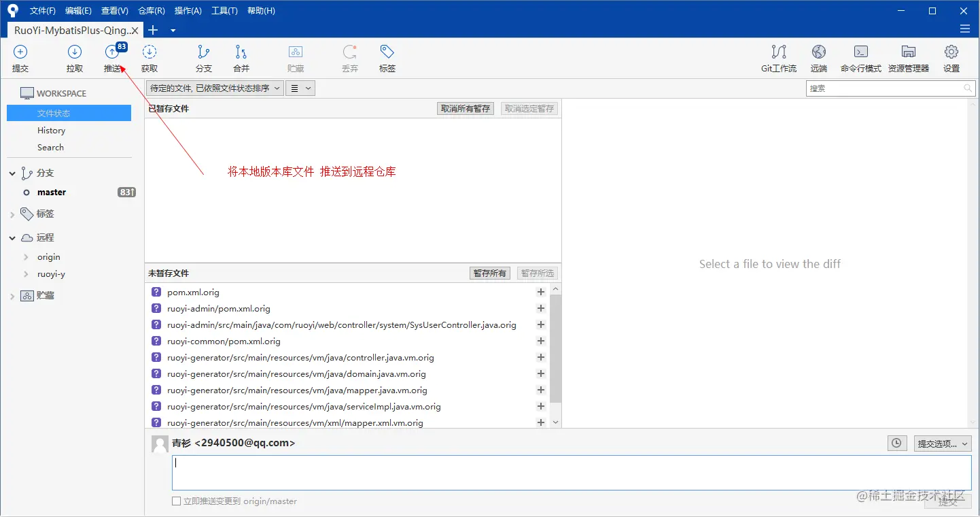Screen dimensions: 980x517
Task: Stage SysUserController.java.orig with plus icon
Action: (x=541, y=324)
